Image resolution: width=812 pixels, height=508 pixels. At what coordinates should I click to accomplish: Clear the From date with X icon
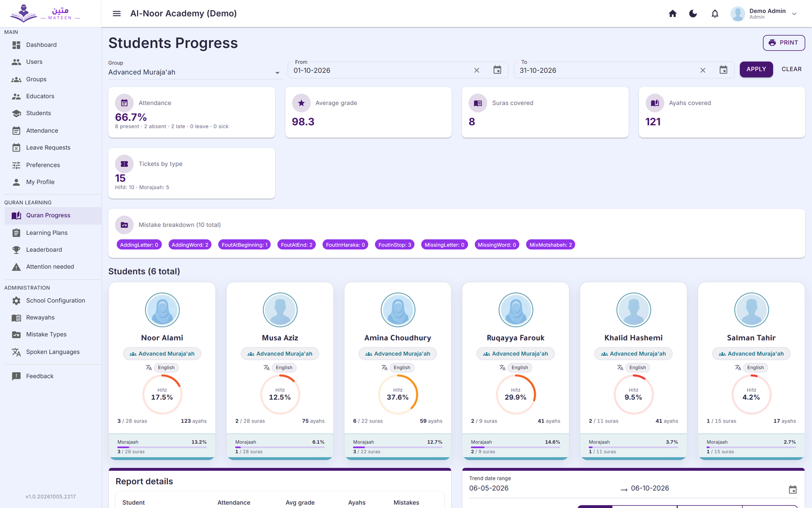tap(476, 71)
